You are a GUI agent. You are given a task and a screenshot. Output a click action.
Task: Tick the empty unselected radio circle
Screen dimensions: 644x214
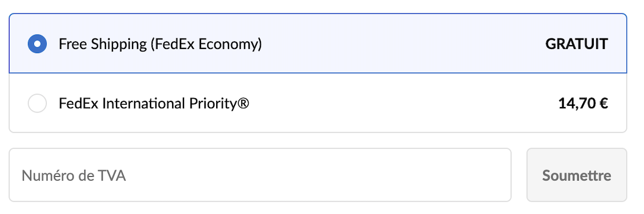37,103
